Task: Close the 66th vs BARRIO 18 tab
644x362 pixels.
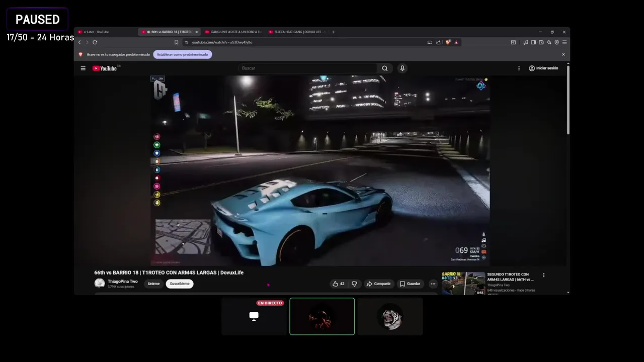Action: pos(196,32)
